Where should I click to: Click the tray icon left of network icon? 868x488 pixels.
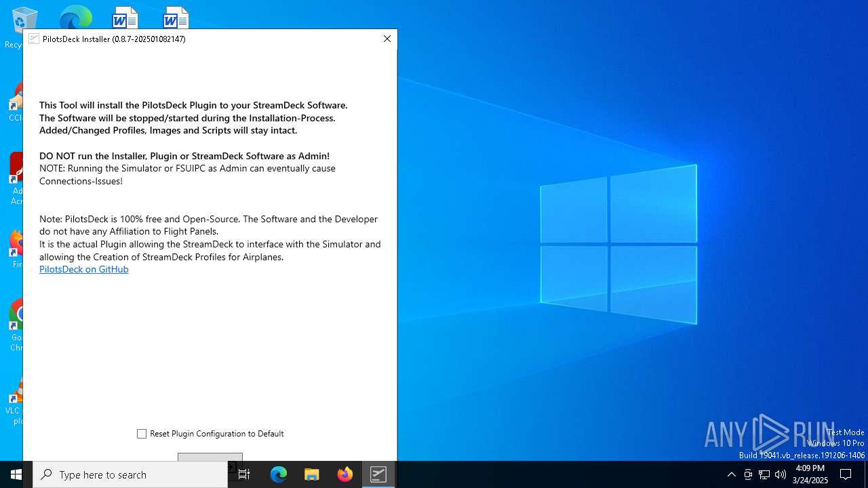(x=748, y=474)
